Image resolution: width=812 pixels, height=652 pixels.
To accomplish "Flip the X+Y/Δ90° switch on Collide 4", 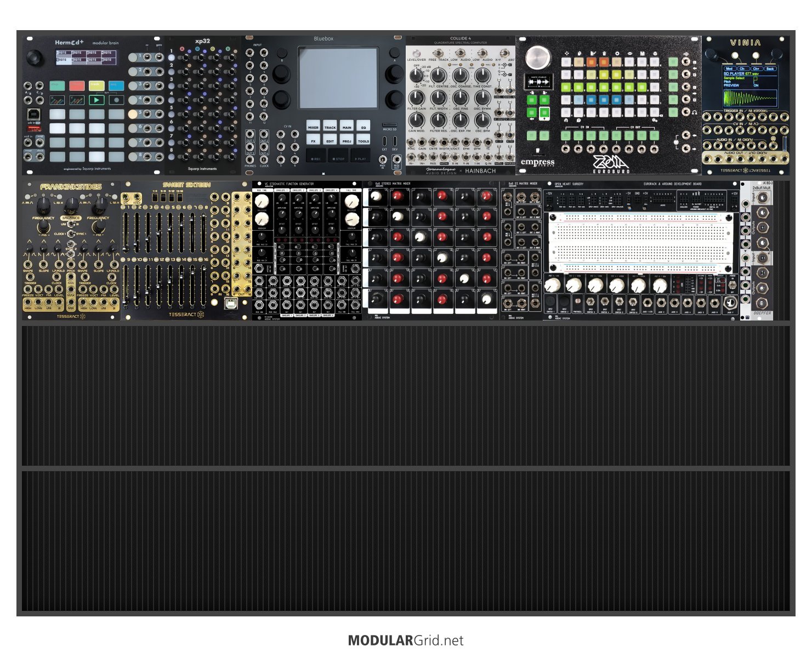I will (504, 52).
